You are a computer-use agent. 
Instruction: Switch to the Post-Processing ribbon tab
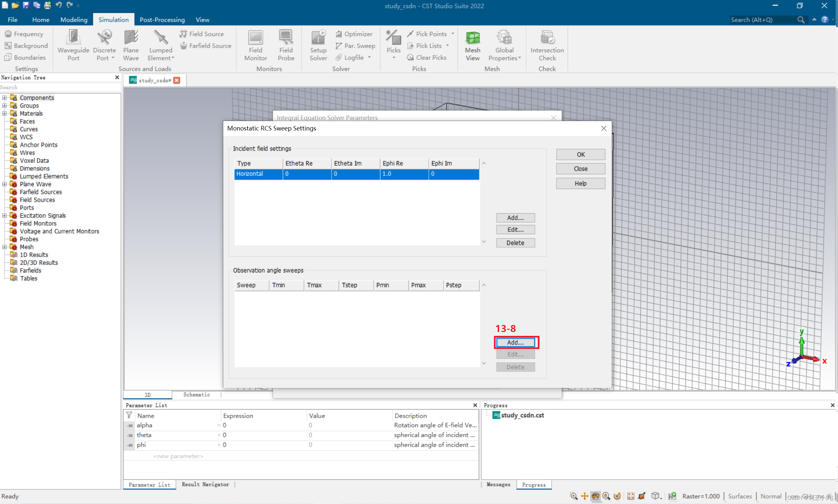pos(162,20)
